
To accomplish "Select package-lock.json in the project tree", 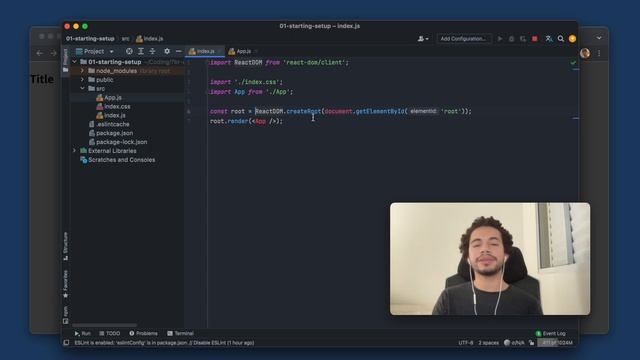I will 122,142.
